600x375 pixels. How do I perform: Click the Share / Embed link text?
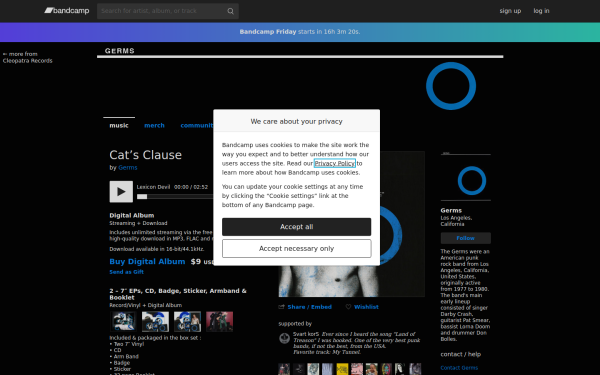[x=310, y=307]
